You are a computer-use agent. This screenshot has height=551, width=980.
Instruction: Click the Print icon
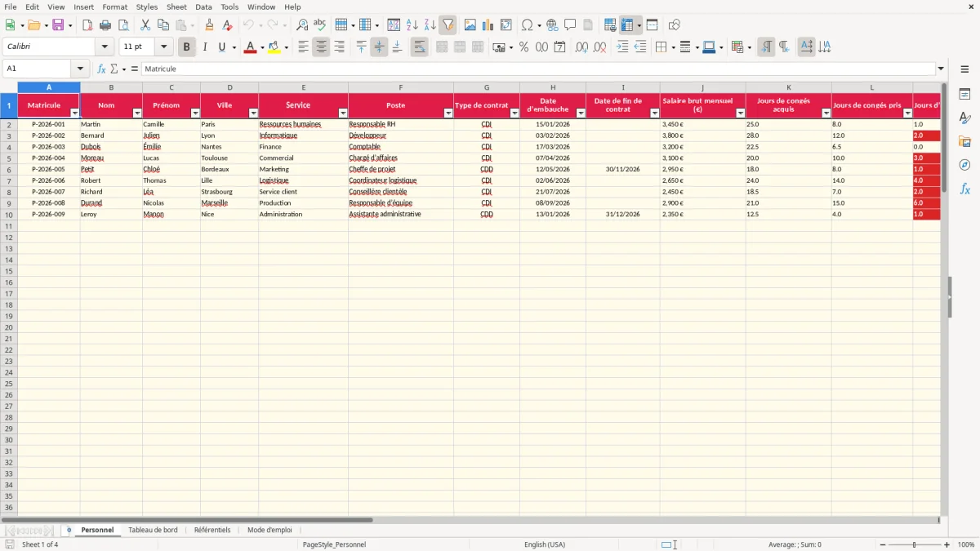coord(105,25)
